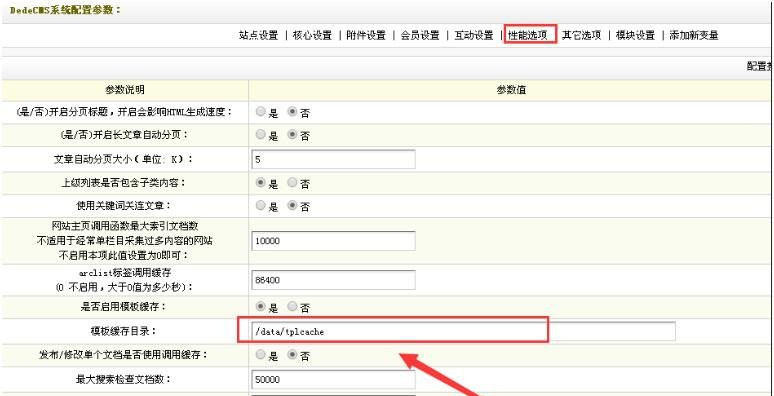
Task: Click the 是否启用模板缓存 label
Action: [123, 307]
